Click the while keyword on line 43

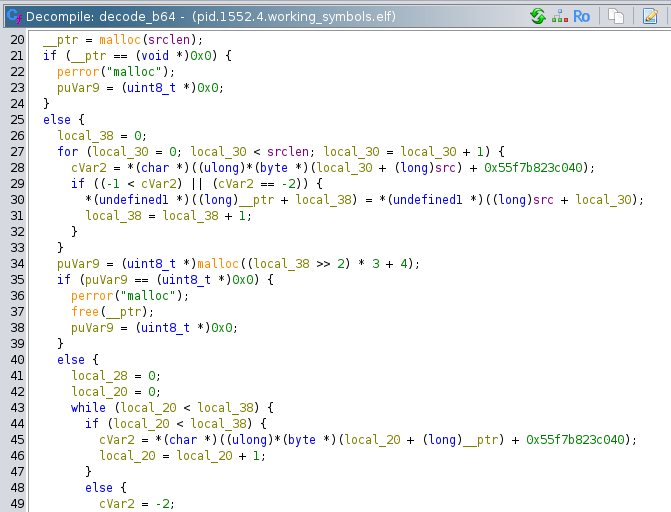click(x=89, y=408)
